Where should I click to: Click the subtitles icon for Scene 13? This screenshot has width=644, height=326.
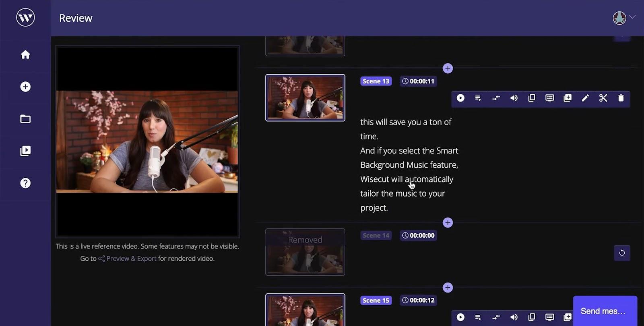coord(549,98)
